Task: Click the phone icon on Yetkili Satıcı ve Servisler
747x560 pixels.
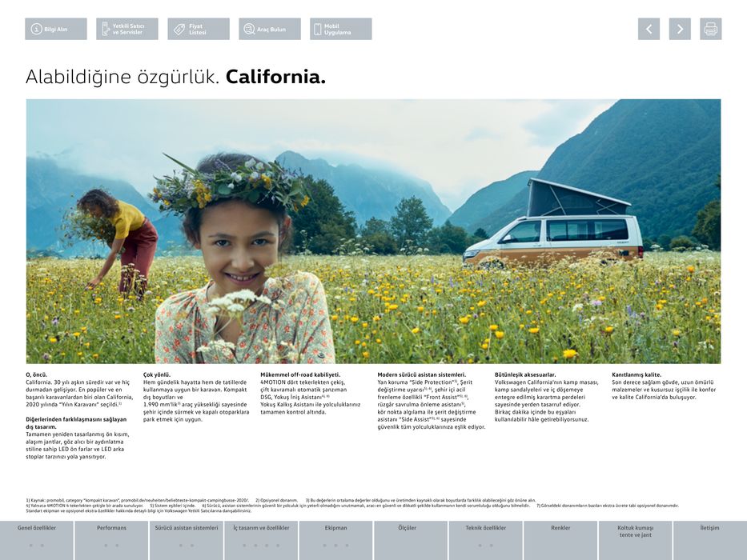Action: coord(106,29)
